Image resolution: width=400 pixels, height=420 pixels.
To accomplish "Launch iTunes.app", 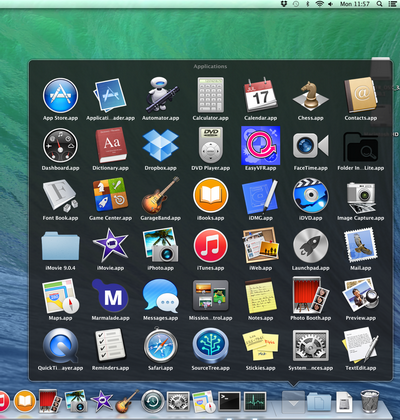I will [x=210, y=246].
